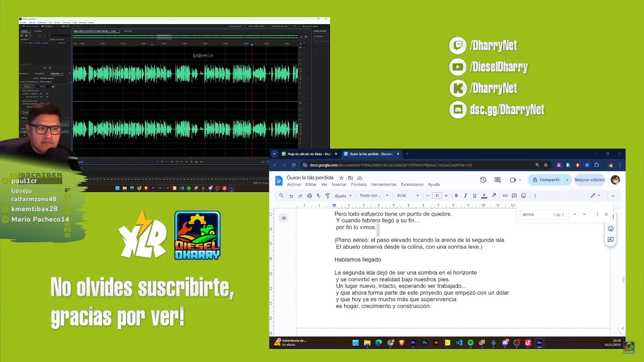
Task: Click the Mejorar edición button
Action: 590,180
